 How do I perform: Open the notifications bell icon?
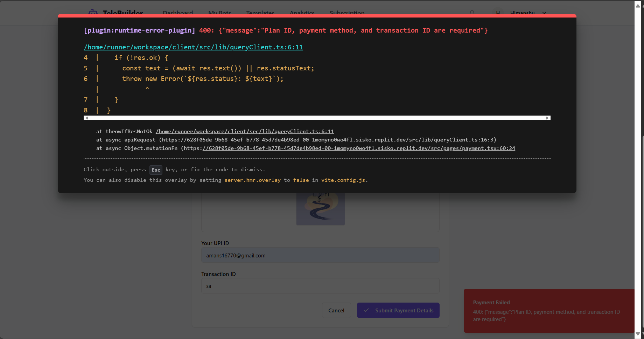(x=472, y=13)
